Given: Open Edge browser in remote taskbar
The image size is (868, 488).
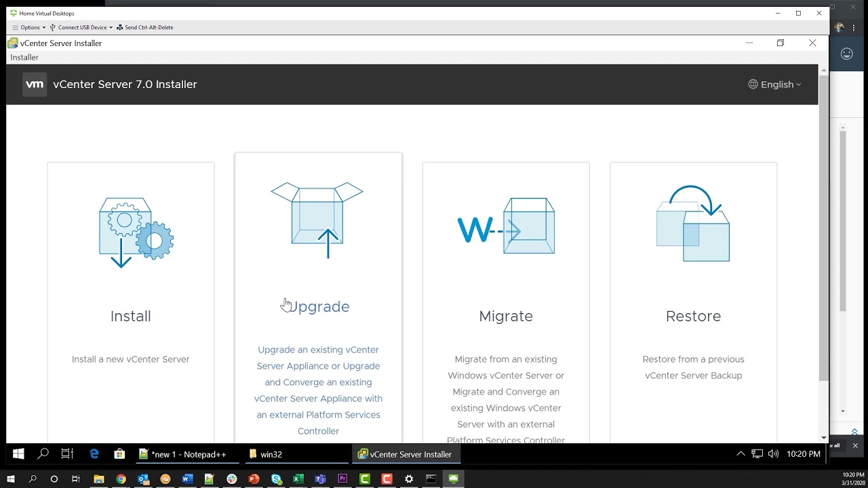Looking at the screenshot, I should coord(94,454).
